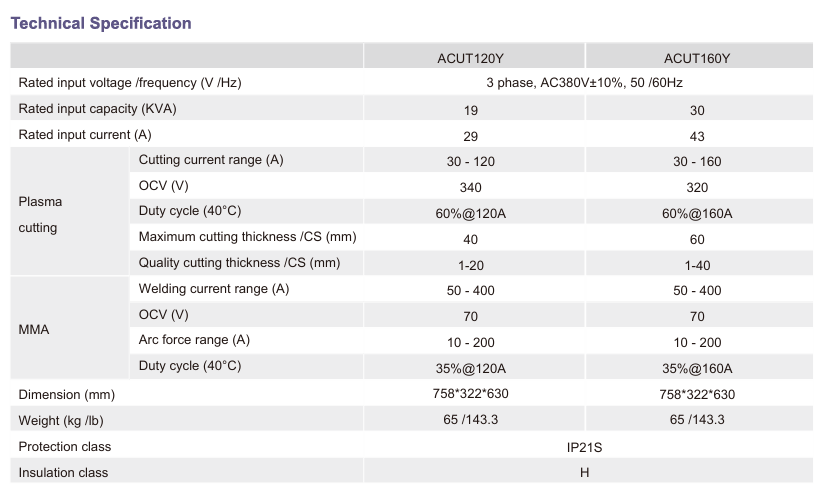Click the IP21S protection class value
The image size is (831, 487).
[584, 447]
